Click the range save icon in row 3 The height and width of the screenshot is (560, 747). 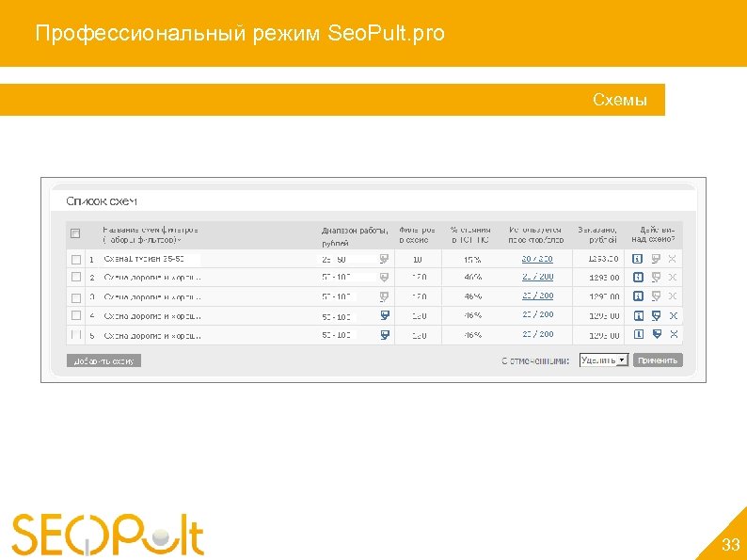[x=384, y=296]
